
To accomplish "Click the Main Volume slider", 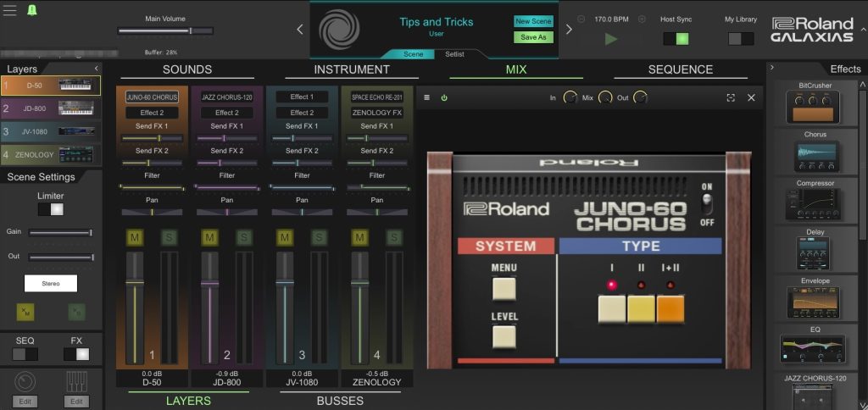I will coord(165,31).
